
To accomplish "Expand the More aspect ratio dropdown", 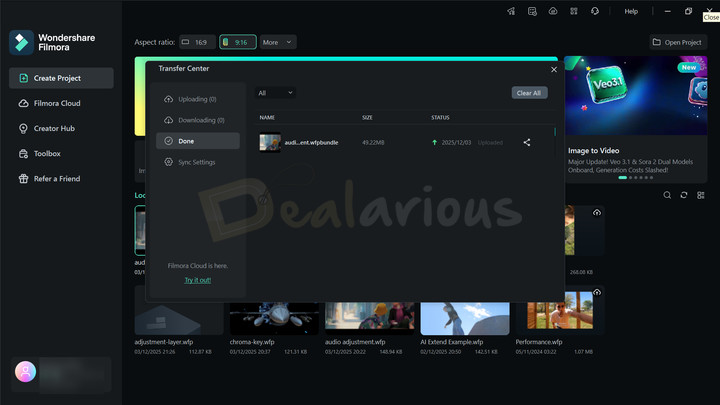I will point(277,43).
